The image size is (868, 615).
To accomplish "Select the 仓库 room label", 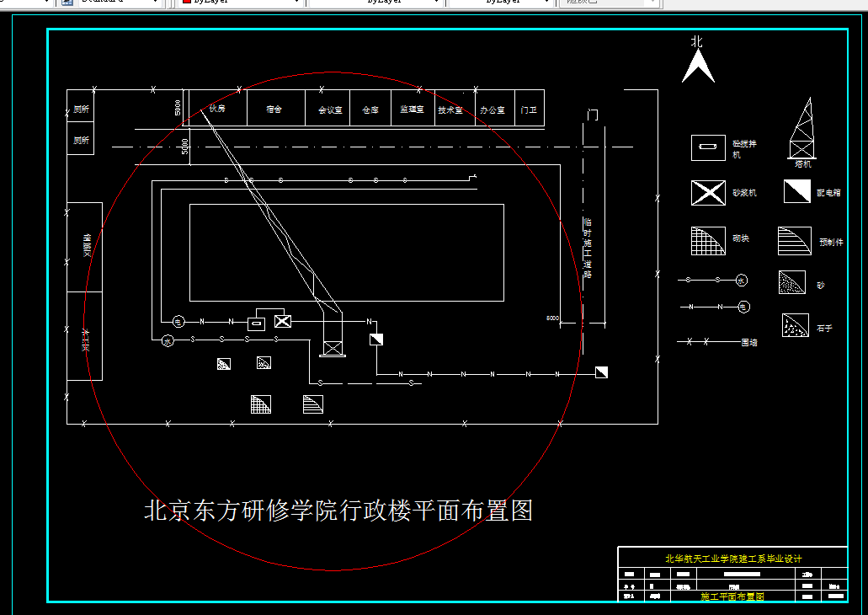I will tap(370, 110).
